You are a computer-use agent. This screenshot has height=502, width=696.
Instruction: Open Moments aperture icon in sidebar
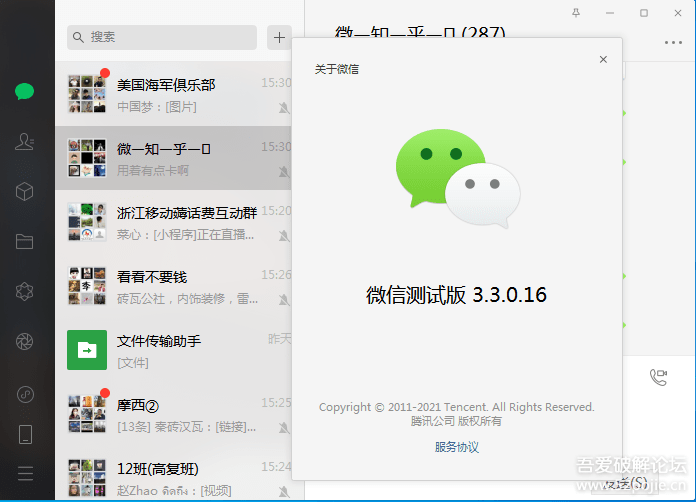coord(24,341)
